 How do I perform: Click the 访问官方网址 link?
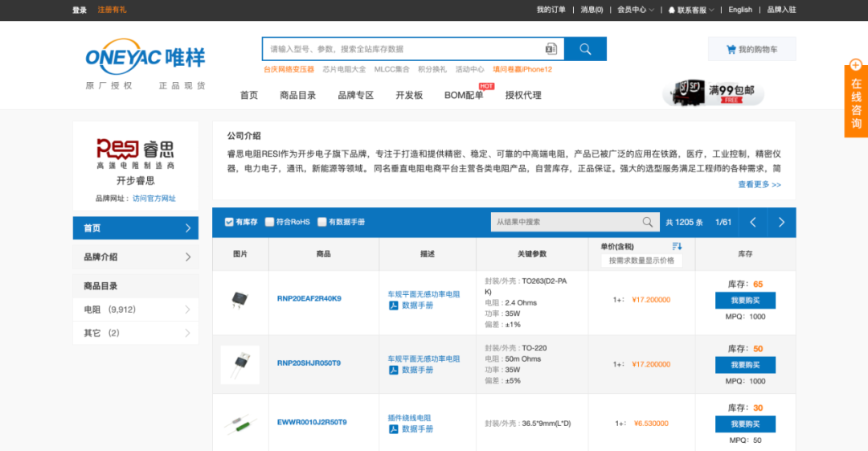(x=154, y=199)
